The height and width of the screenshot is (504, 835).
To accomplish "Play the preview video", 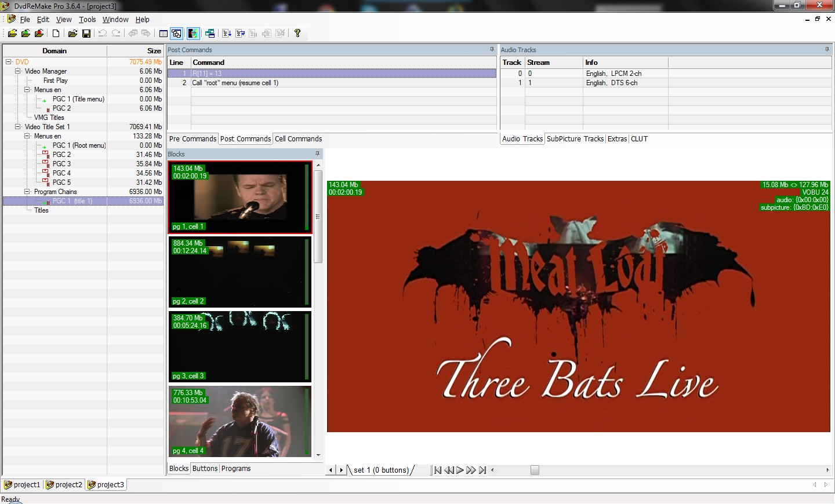I will click(x=460, y=470).
